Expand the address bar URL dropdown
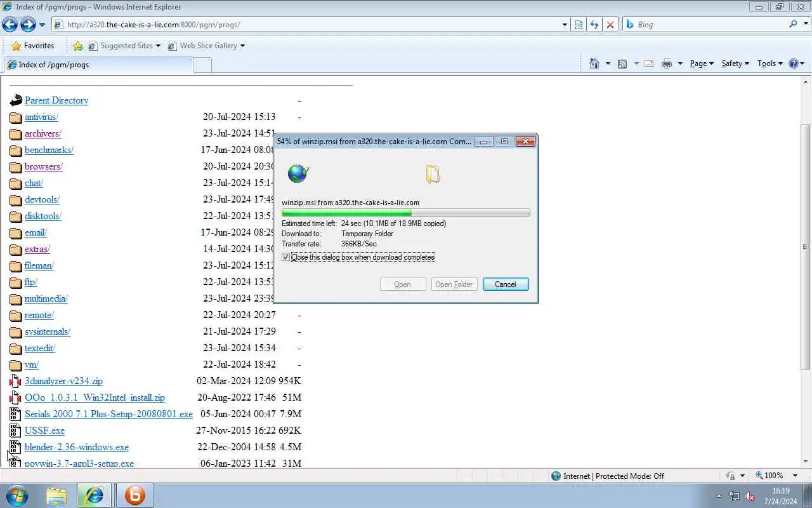The width and height of the screenshot is (812, 508). pyautogui.click(x=565, y=25)
